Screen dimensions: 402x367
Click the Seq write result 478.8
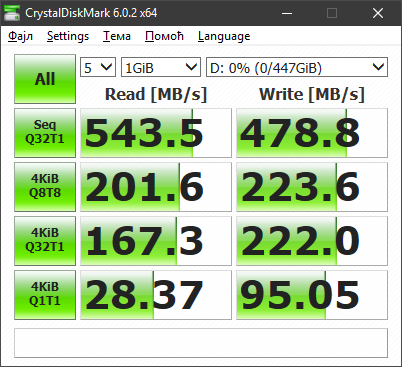312,133
